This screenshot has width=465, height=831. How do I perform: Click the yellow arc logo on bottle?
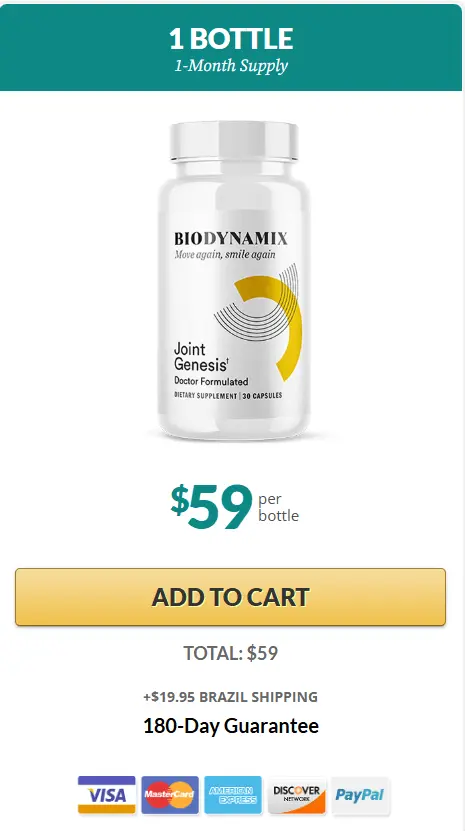tap(270, 326)
